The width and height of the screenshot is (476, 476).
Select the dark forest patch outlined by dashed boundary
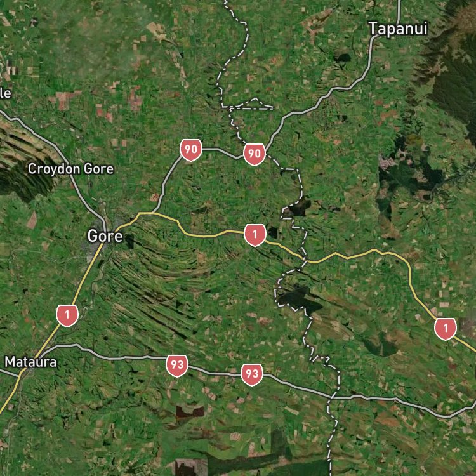point(296,299)
